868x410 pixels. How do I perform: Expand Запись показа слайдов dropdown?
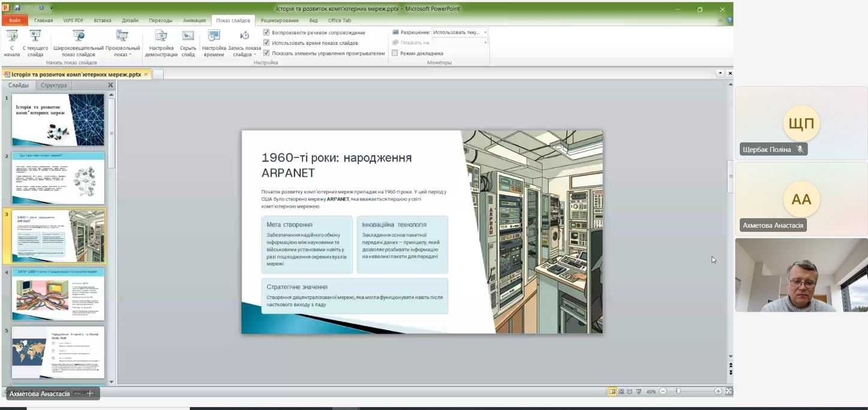tap(245, 51)
